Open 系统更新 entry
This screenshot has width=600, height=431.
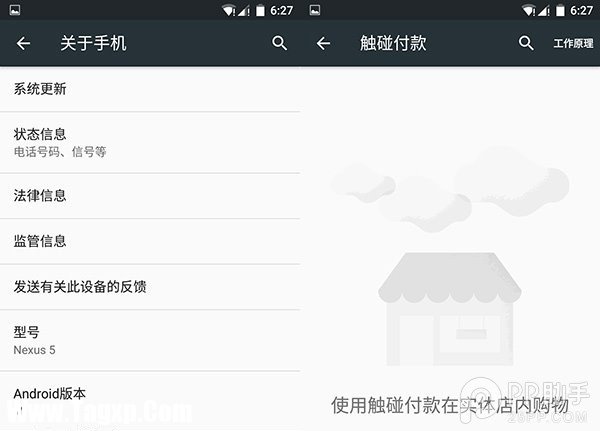point(150,89)
